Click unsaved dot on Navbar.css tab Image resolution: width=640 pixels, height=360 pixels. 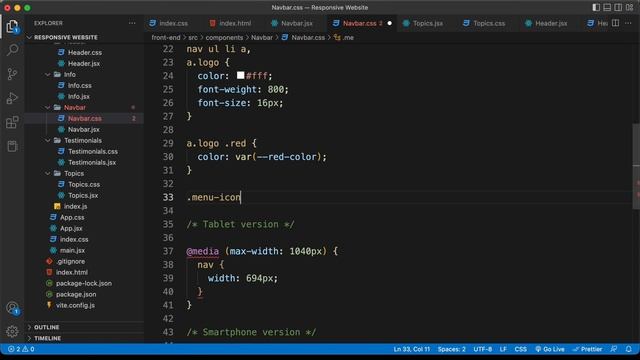point(389,23)
